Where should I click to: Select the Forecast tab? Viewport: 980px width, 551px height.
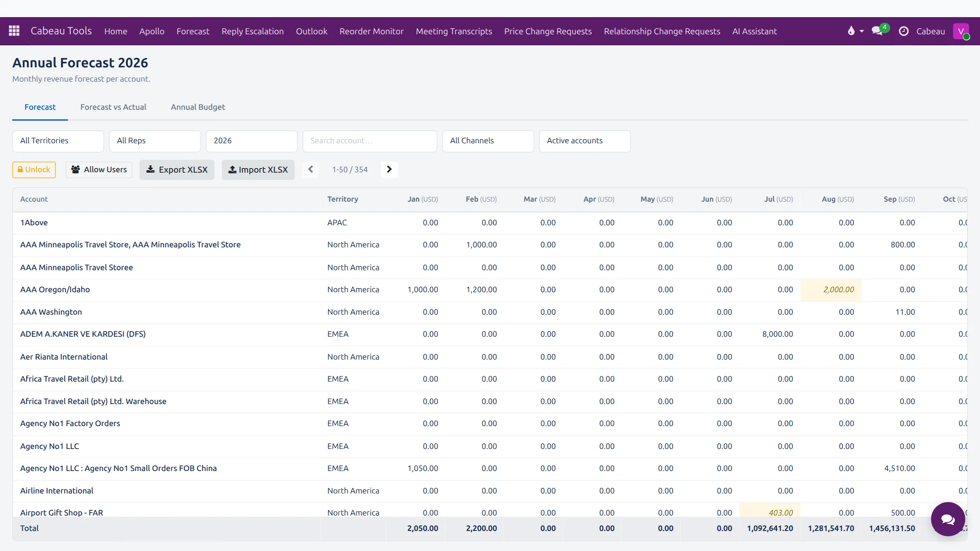coord(40,107)
